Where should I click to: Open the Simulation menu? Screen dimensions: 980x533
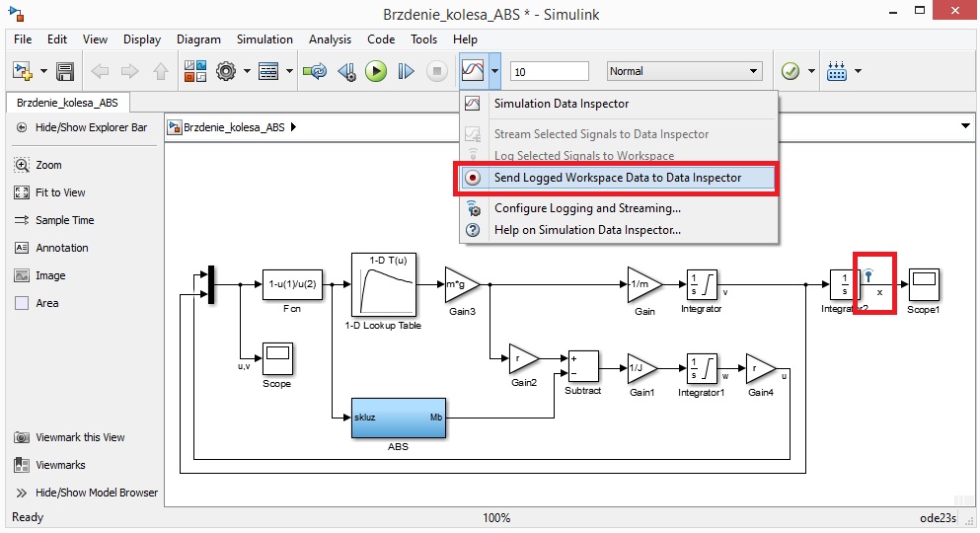click(x=264, y=39)
